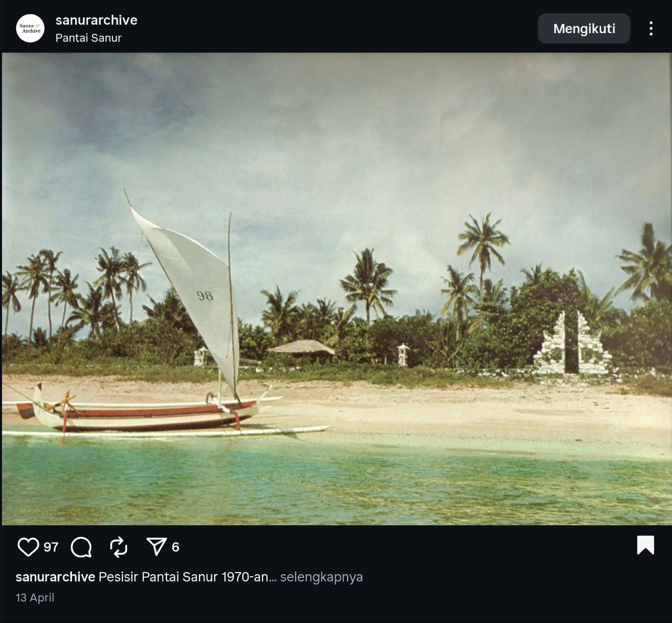Repost using the circular arrows icon
Image resolution: width=672 pixels, height=623 pixels.
click(119, 547)
